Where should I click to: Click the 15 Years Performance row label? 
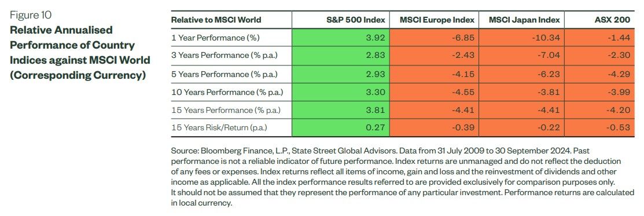tap(227, 110)
